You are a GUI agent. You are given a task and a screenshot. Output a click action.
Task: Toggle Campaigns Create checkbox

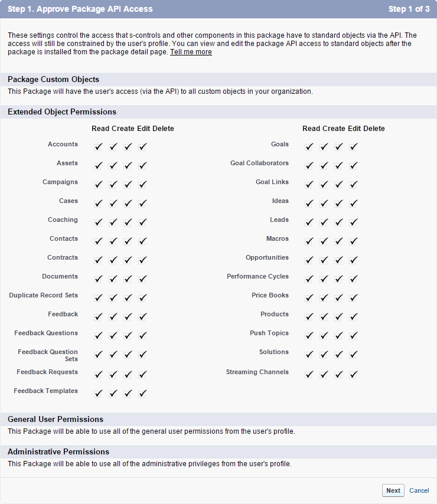[x=113, y=185]
